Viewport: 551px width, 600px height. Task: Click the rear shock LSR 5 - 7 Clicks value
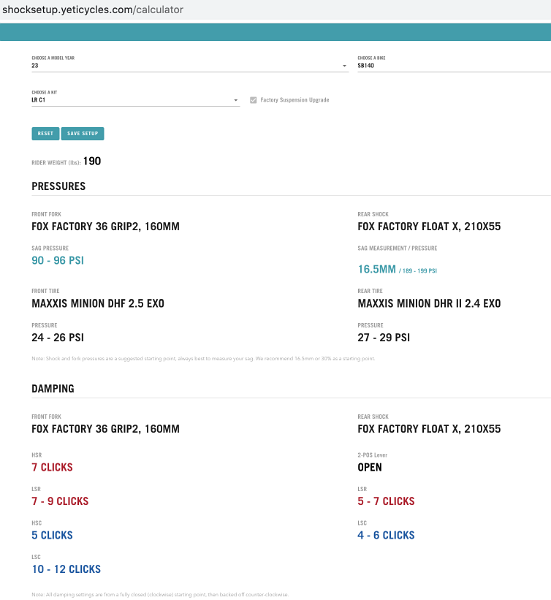click(386, 501)
